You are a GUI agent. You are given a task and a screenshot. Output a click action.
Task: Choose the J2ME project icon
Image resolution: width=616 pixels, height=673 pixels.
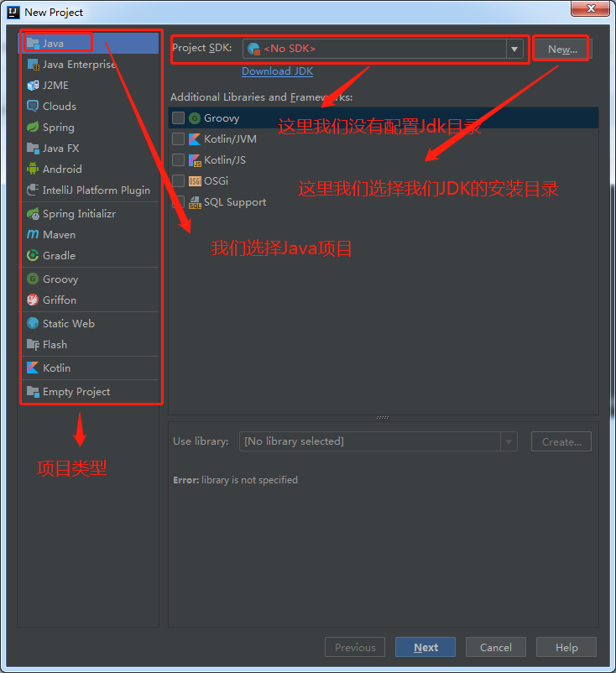coord(33,86)
